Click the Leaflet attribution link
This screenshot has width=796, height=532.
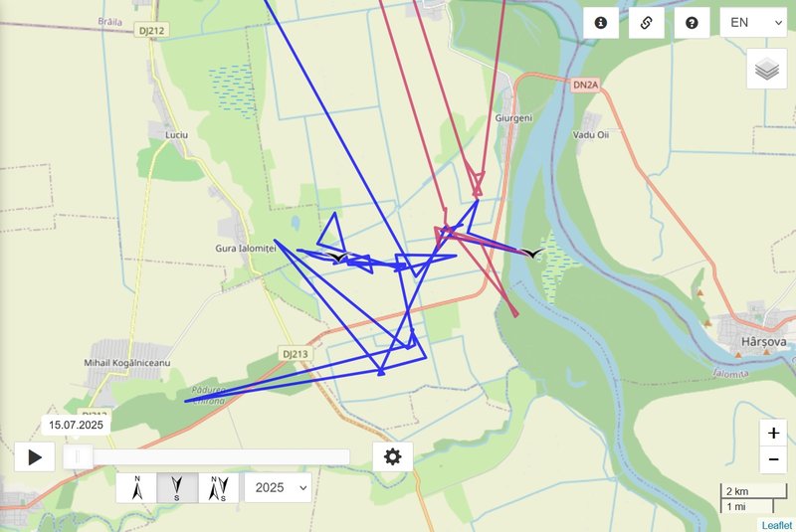777,525
